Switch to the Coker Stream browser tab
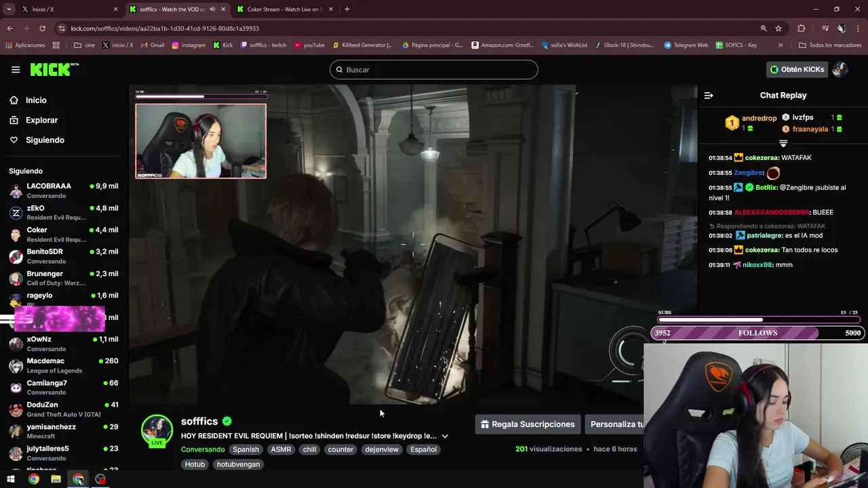Screen dimensions: 868x488 coord(285,9)
